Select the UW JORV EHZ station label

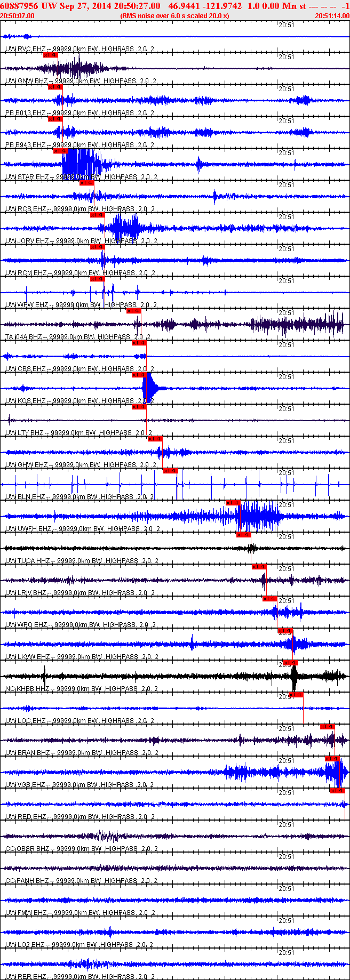click(82, 241)
